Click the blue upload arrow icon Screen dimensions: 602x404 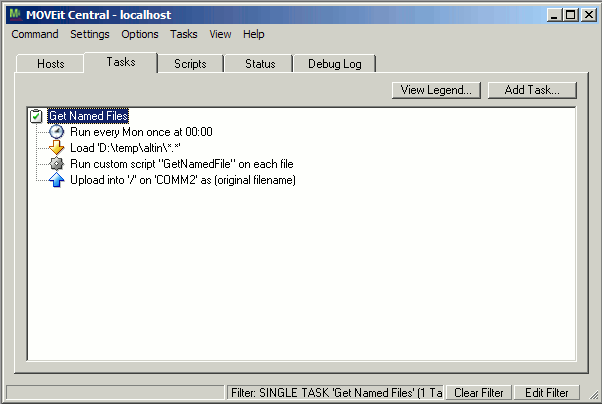56,180
